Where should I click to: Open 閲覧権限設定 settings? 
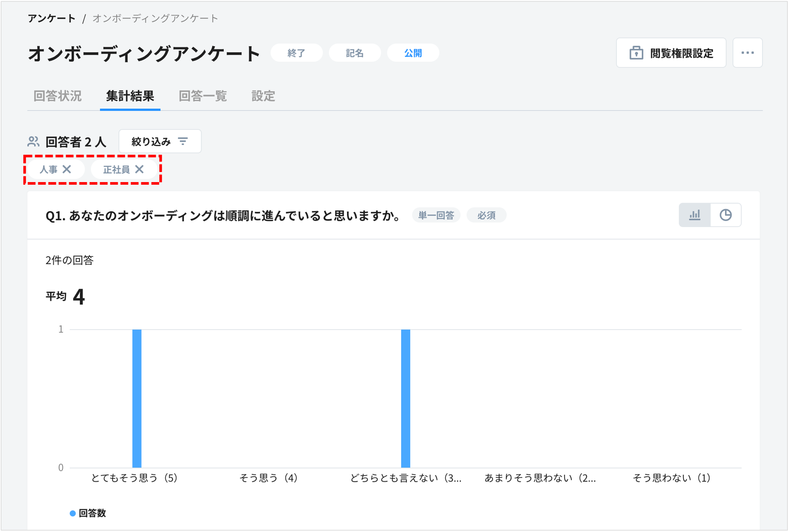coord(671,52)
